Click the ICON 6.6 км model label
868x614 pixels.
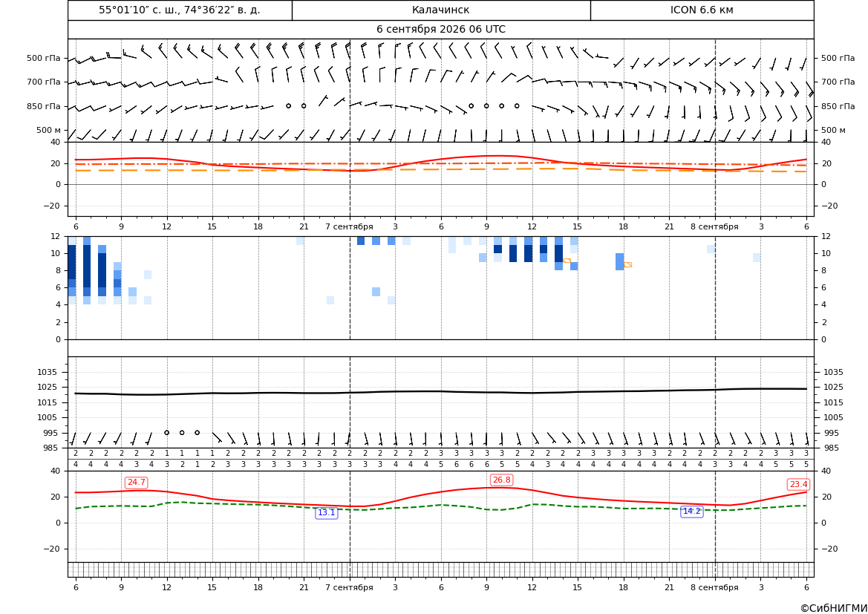(x=702, y=10)
